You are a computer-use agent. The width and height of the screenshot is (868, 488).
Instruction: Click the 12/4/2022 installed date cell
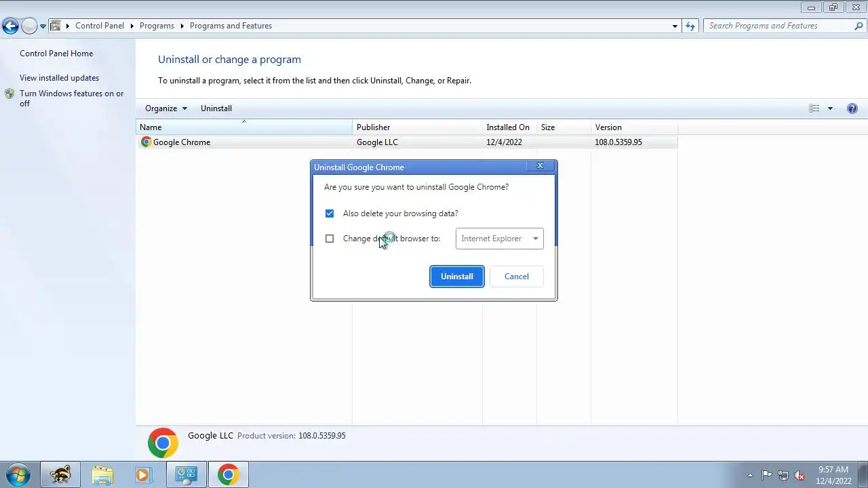(505, 142)
